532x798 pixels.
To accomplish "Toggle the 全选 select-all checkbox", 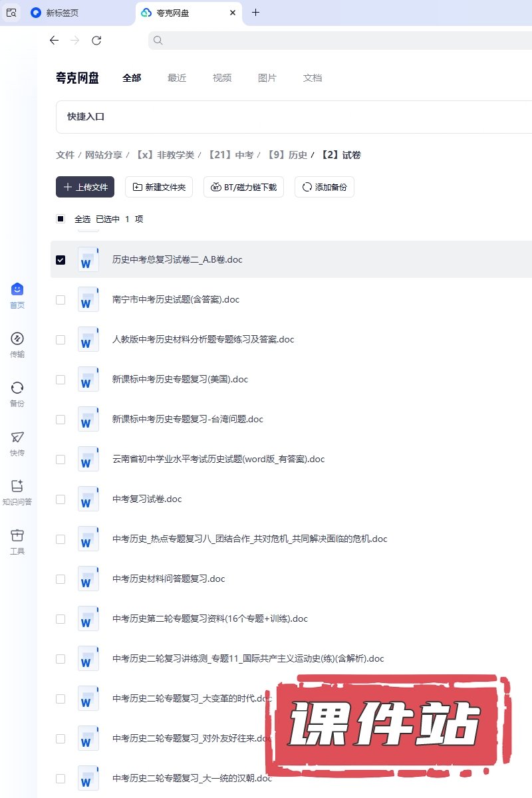I will click(x=61, y=219).
